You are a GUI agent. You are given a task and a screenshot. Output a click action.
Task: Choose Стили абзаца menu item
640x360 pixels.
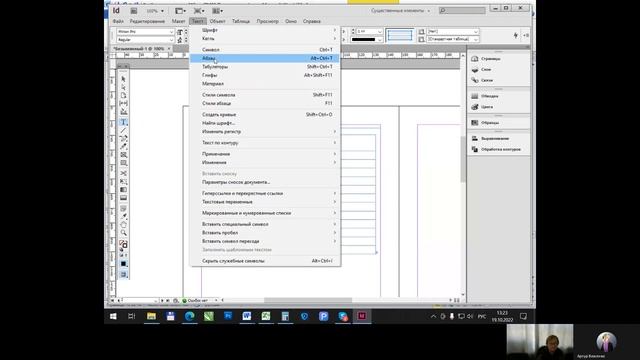(265, 103)
